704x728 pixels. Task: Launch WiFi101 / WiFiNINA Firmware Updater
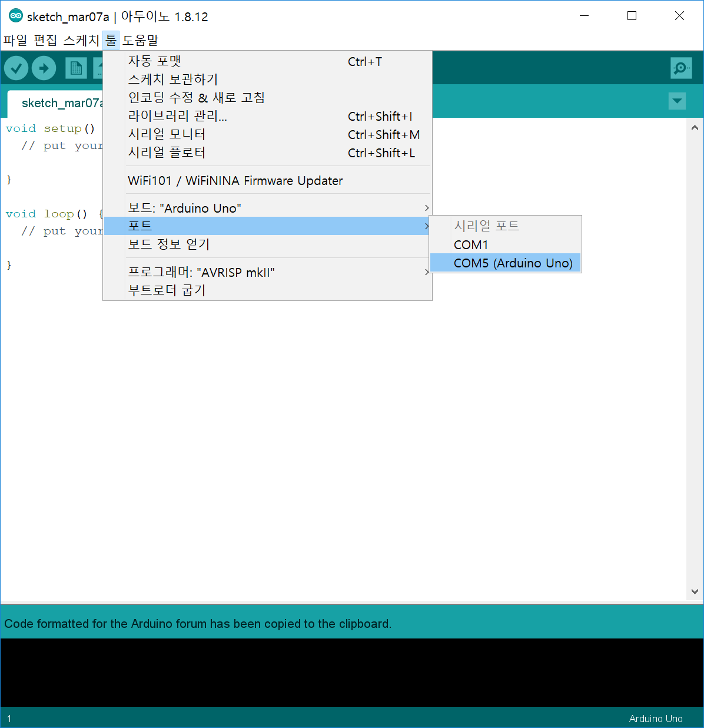click(x=268, y=180)
